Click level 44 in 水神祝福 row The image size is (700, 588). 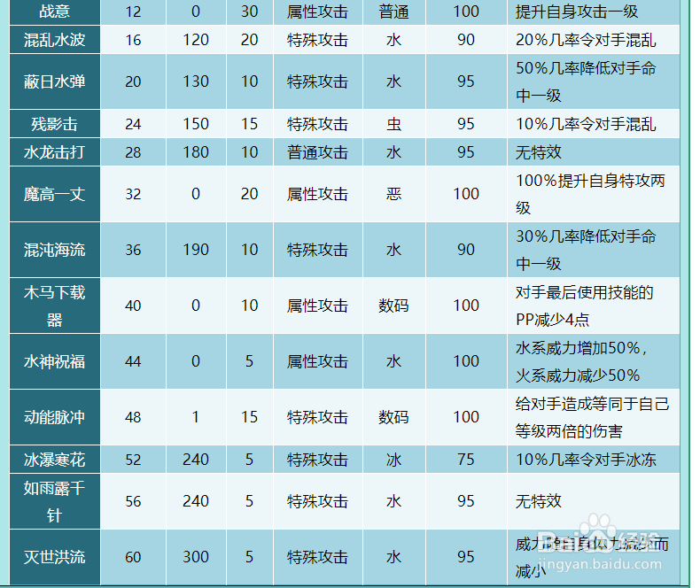point(133,361)
